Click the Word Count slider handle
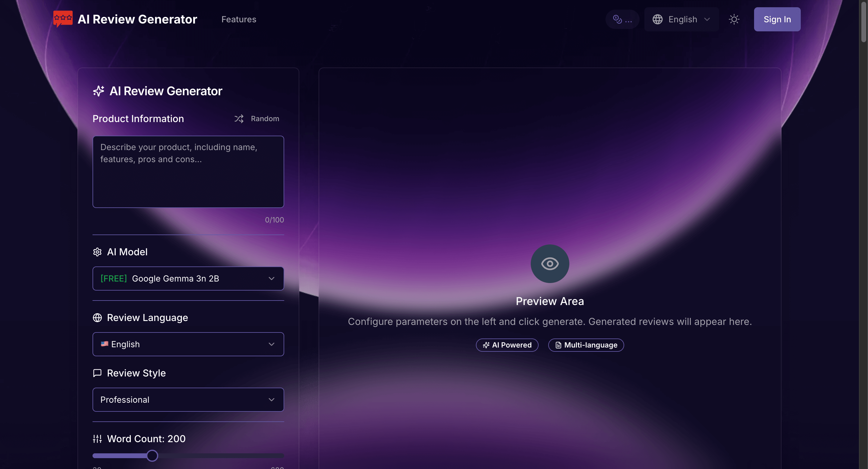 point(152,455)
